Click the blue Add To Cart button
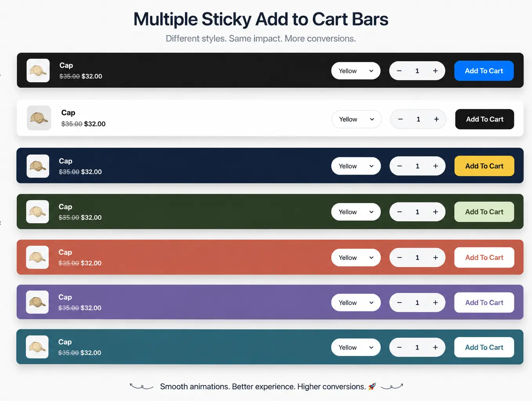This screenshot has width=532, height=401. click(484, 71)
